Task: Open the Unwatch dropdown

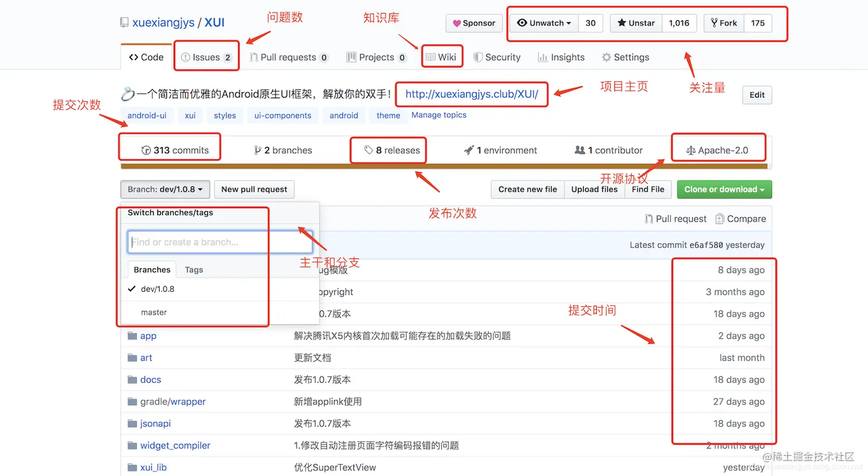Action: pyautogui.click(x=544, y=23)
